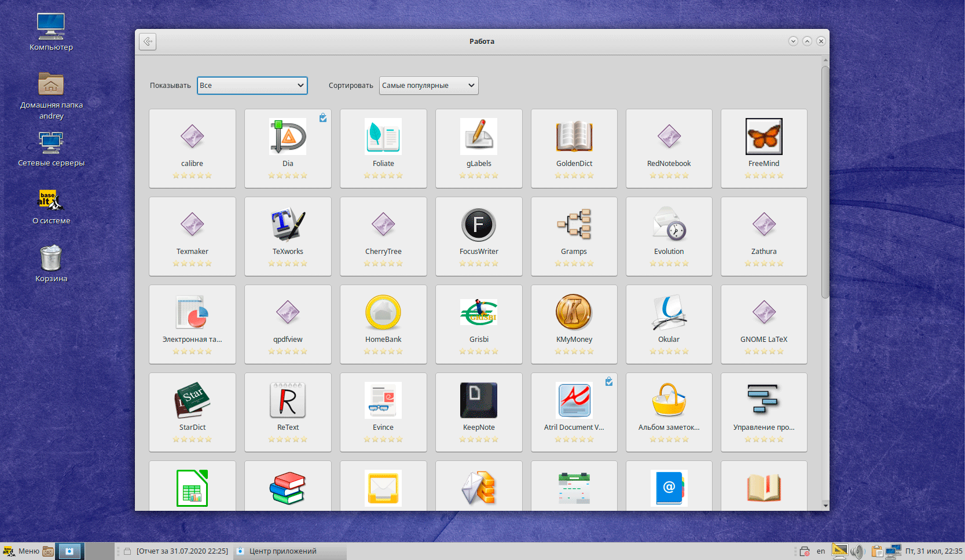Open the Меню start menu
The height and width of the screenshot is (560, 965).
click(x=22, y=551)
